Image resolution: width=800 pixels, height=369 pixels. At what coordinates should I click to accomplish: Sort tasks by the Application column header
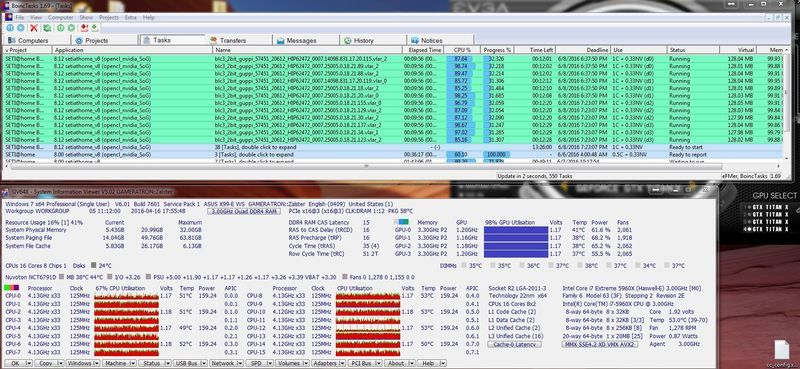point(132,50)
